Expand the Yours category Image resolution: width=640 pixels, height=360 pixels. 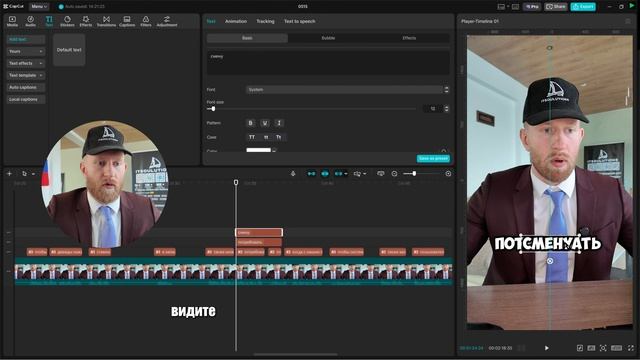point(26,51)
